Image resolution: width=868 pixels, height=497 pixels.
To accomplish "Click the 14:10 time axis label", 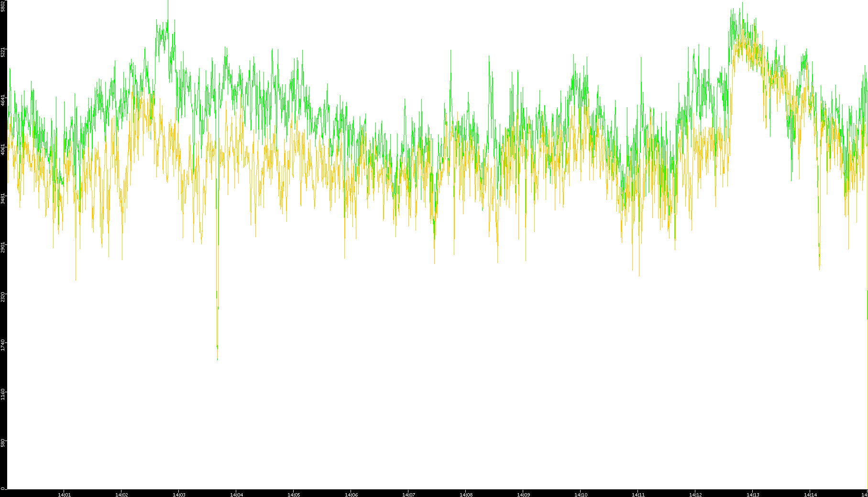I will coord(581,494).
